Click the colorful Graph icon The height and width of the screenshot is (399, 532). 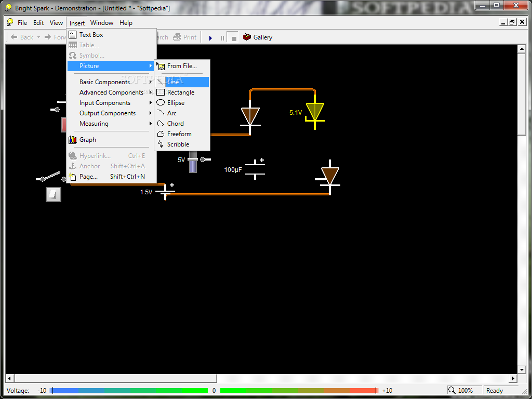tap(73, 139)
